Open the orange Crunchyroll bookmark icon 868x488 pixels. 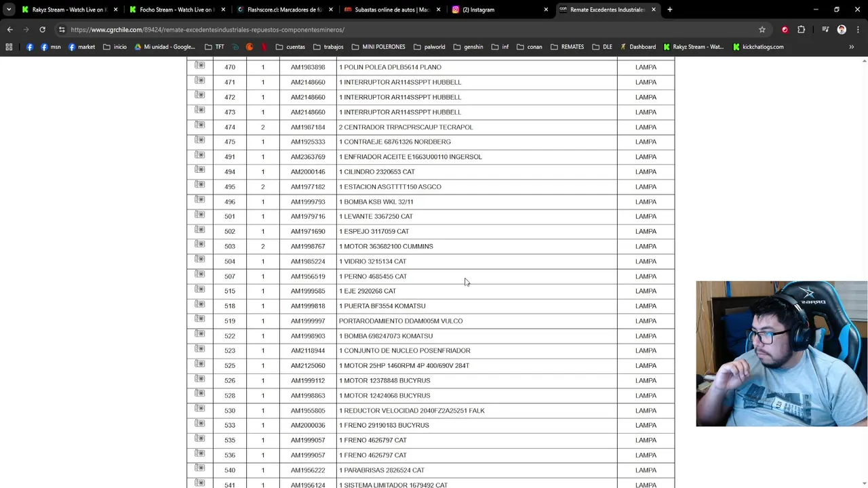(250, 47)
